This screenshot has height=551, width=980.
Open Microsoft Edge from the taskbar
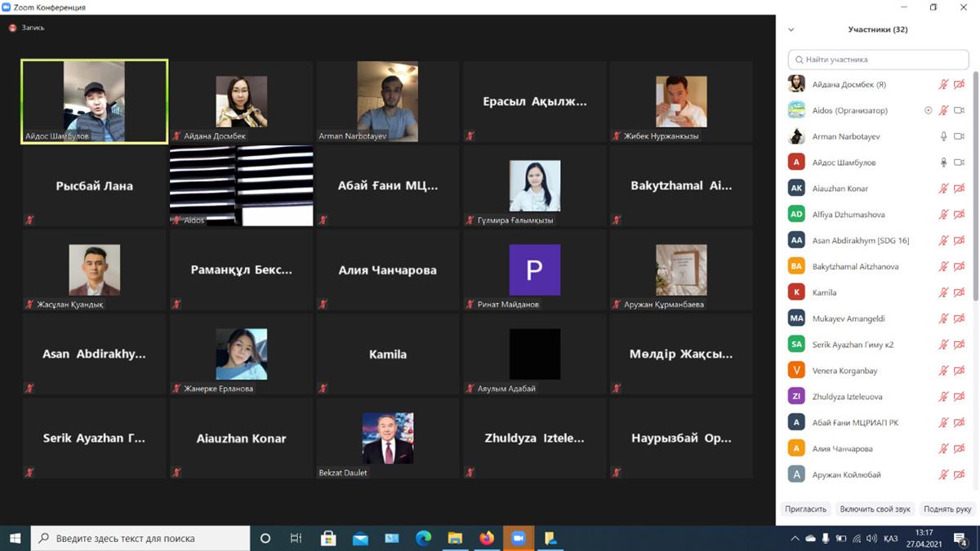423,538
